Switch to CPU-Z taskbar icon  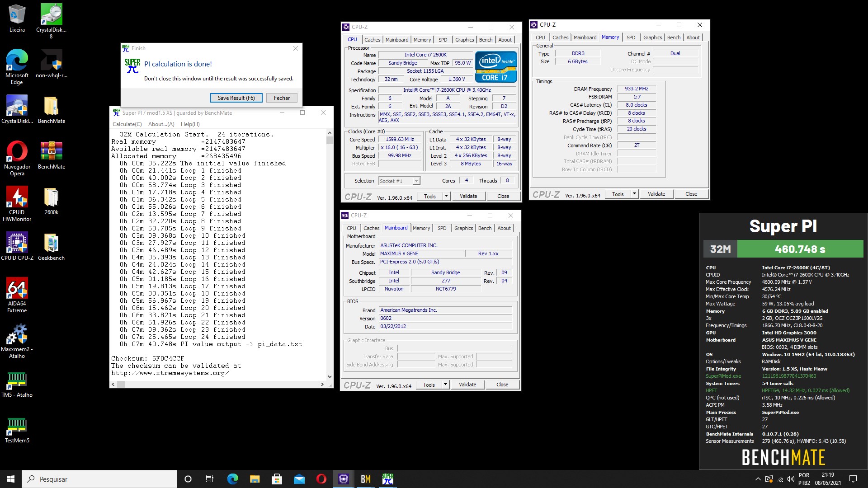(344, 479)
